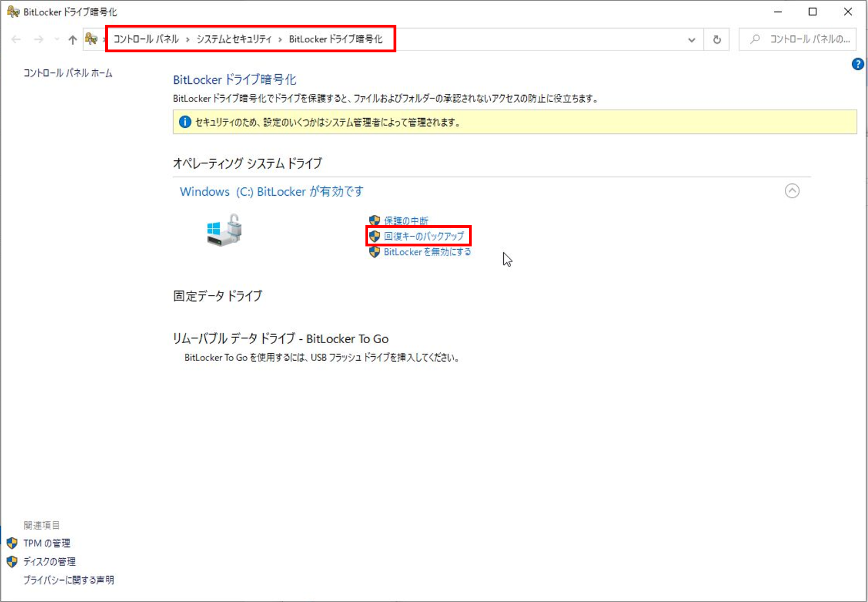Click the search field for コントロール パネル
Viewport: 868px width, 602px height.
point(798,39)
